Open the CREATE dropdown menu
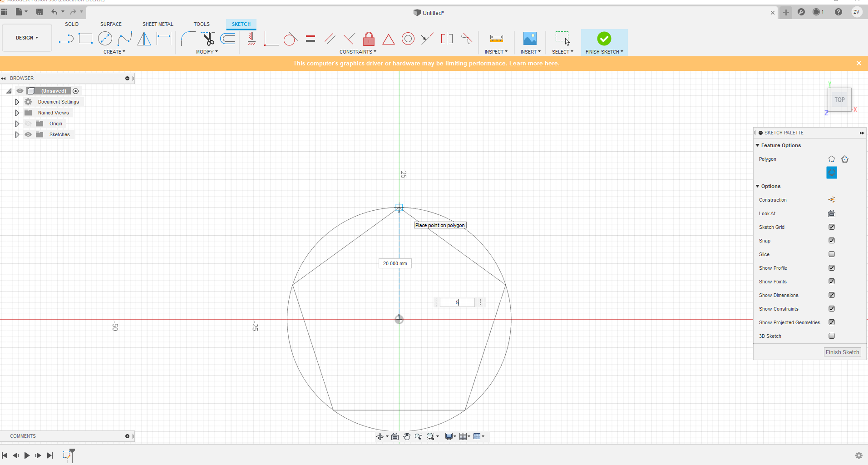Image resolution: width=868 pixels, height=465 pixels. click(x=114, y=52)
